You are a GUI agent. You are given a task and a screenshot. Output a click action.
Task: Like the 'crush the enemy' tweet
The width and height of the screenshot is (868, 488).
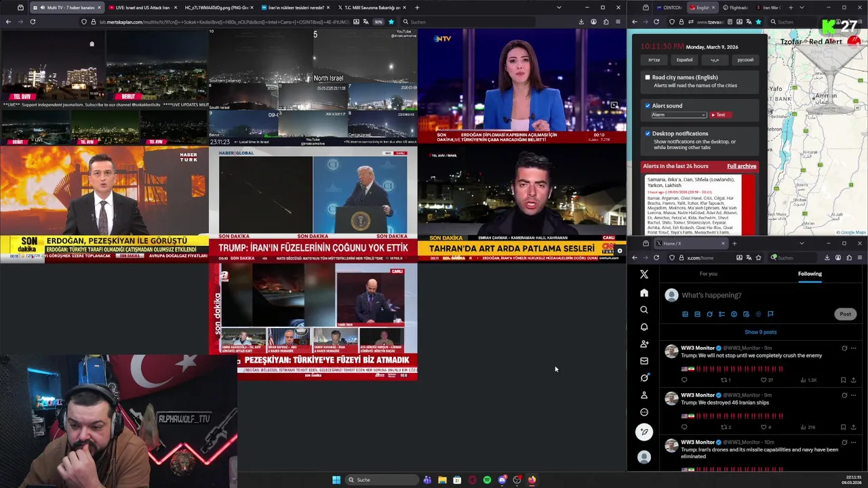(764, 380)
